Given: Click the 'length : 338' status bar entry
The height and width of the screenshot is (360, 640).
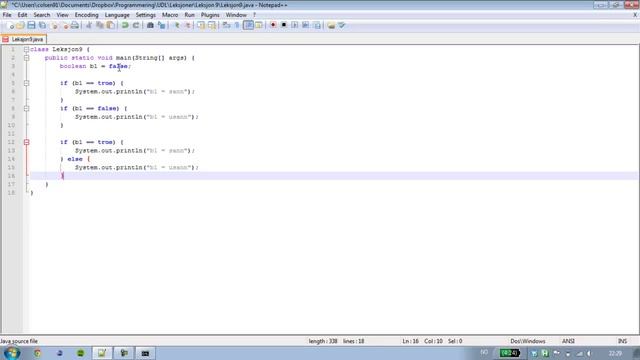Looking at the screenshot, I should coord(323,341).
